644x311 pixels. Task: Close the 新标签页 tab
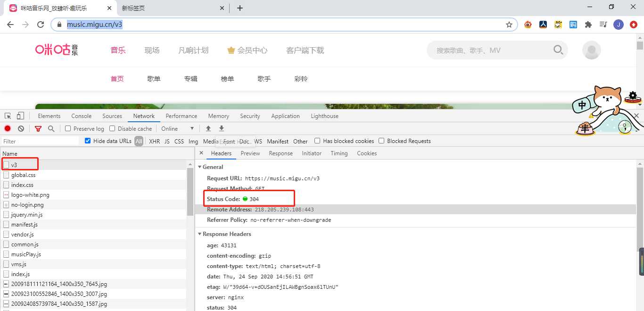tap(222, 8)
